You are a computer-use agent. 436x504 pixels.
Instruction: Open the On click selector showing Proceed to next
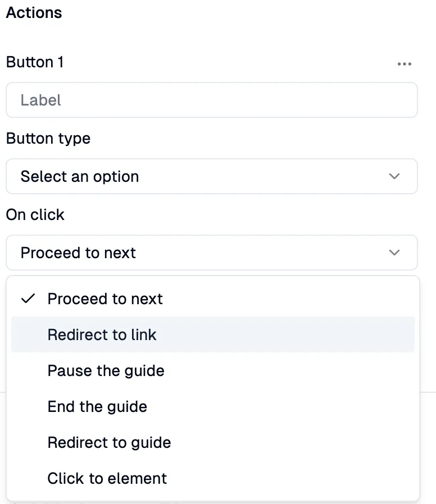(211, 253)
